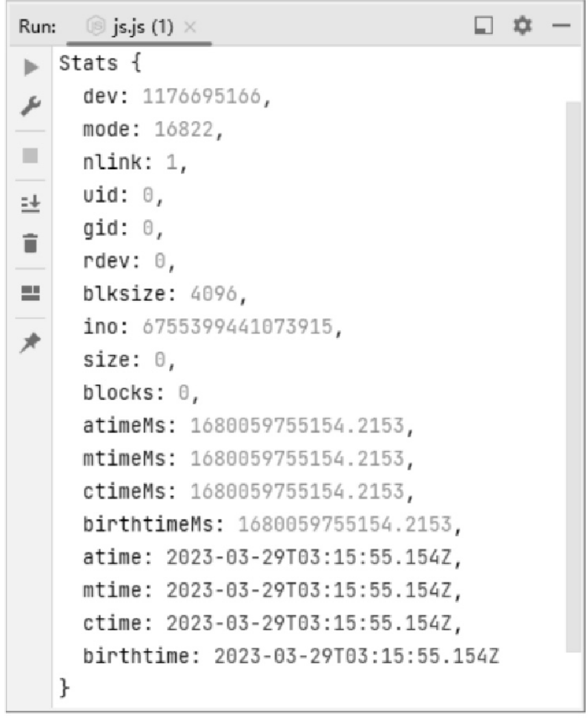Click the atimeMs value line

248,425
